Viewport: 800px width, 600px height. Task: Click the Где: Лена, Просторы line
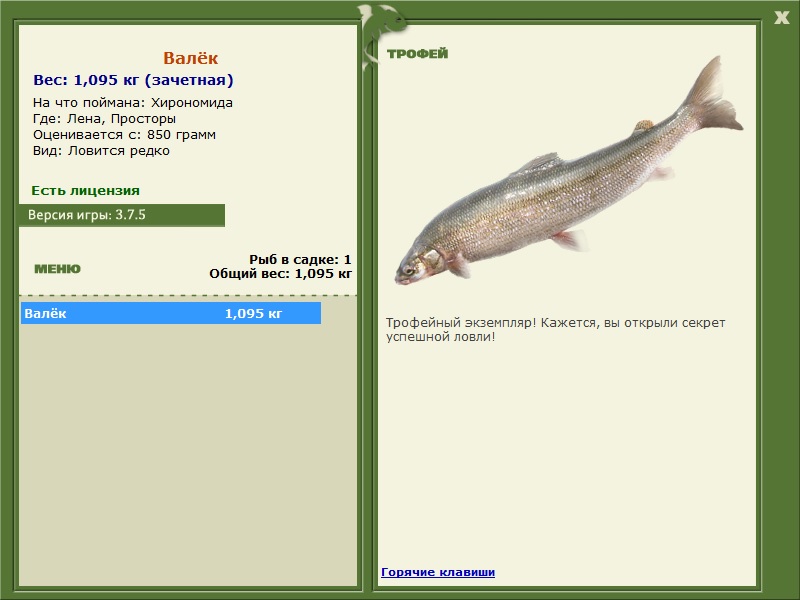(x=105, y=118)
